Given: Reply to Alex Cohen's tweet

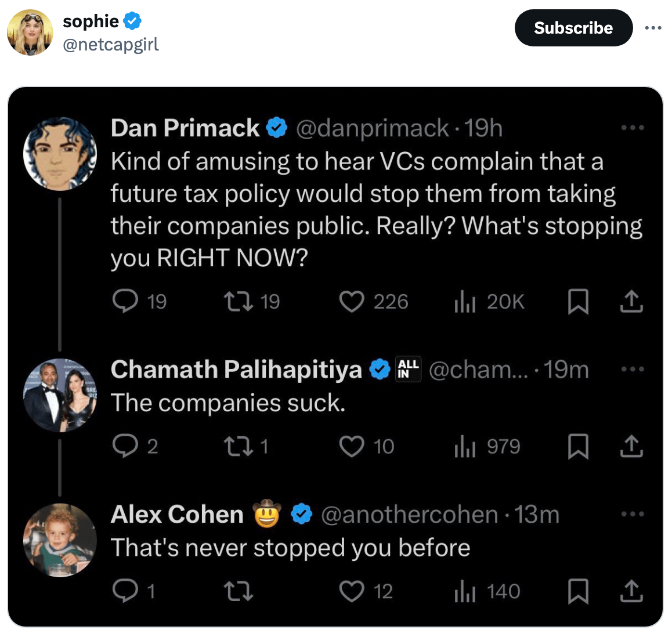Looking at the screenshot, I should [125, 591].
